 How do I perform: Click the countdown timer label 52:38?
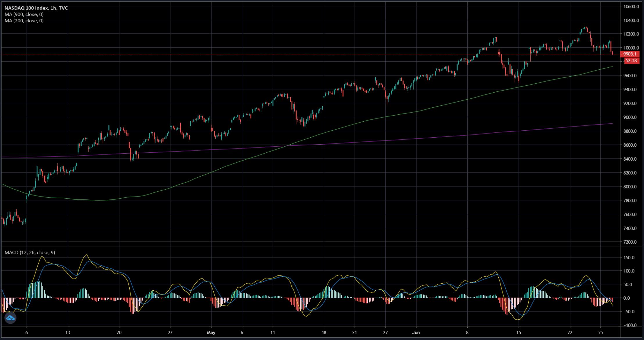coord(631,61)
